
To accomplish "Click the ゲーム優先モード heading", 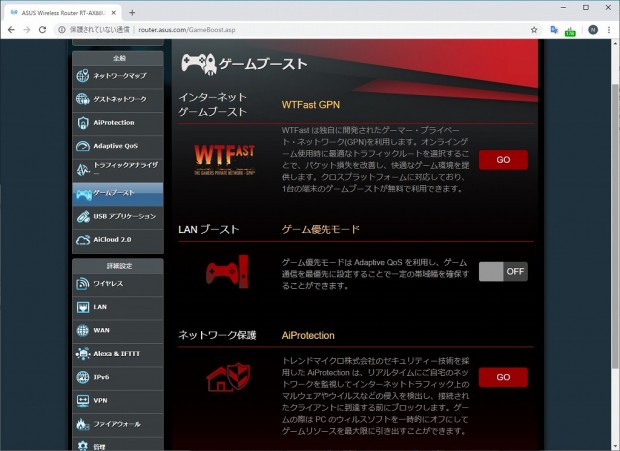I will point(321,229).
